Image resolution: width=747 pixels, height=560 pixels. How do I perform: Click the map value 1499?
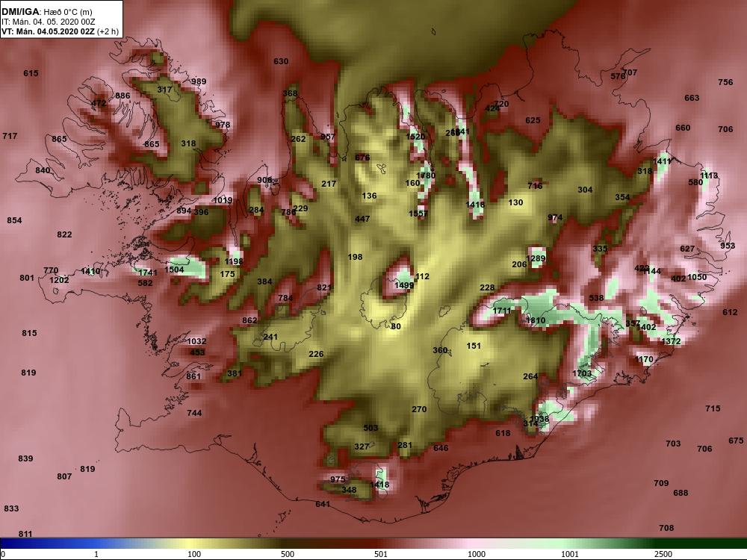(x=404, y=286)
